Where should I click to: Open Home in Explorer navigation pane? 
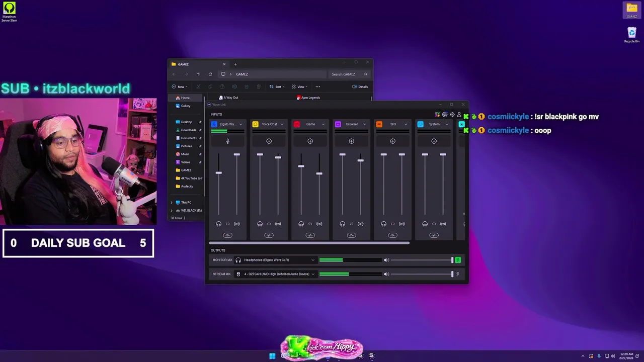(x=185, y=98)
